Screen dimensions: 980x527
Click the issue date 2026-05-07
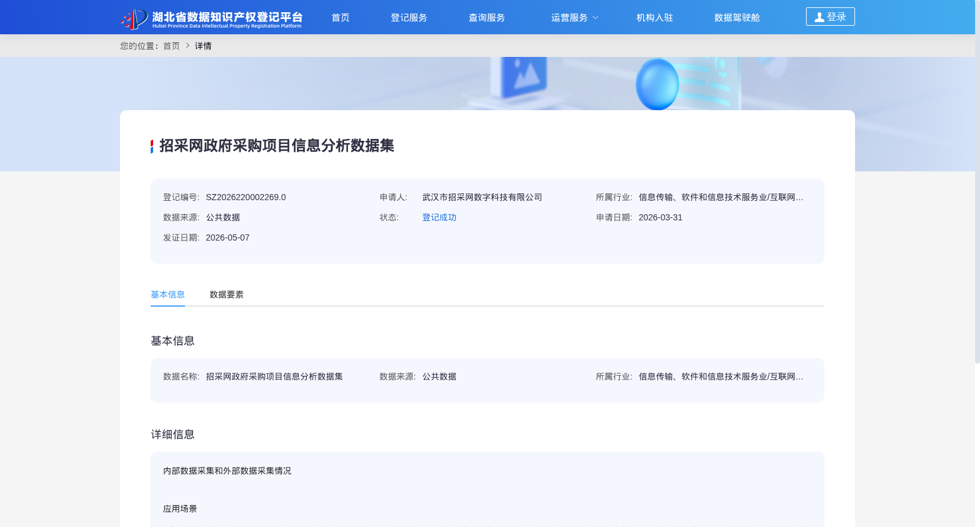coord(227,237)
